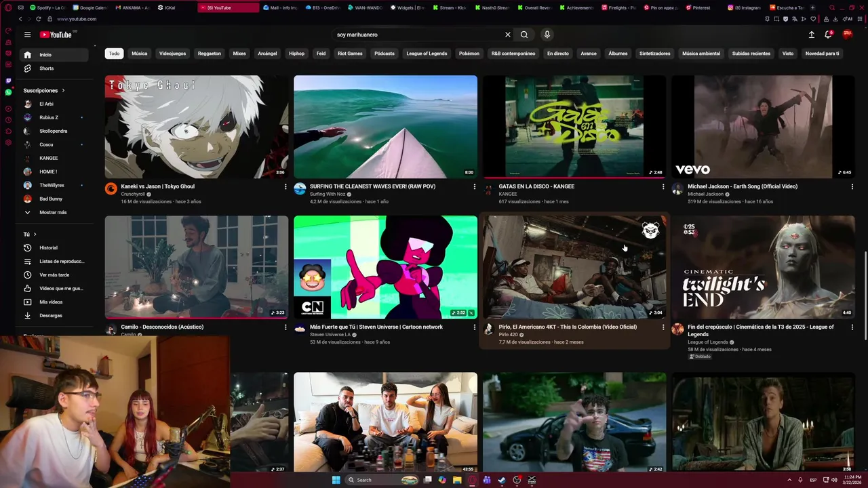Play the twilight's END cinematic thumbnail
Image resolution: width=868 pixels, height=488 pixels.
pyautogui.click(x=763, y=267)
